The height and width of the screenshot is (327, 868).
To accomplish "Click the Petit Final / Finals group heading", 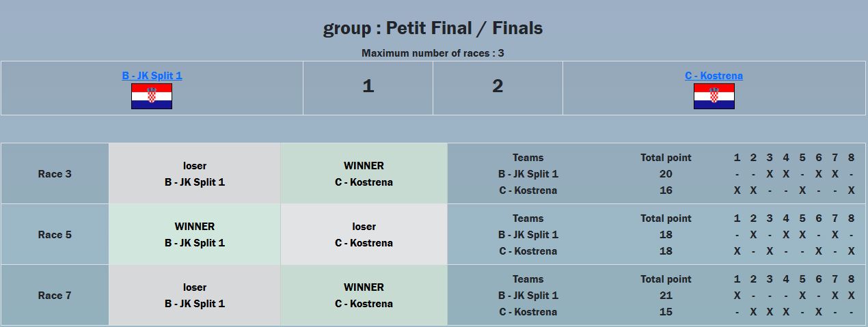I will click(x=433, y=28).
